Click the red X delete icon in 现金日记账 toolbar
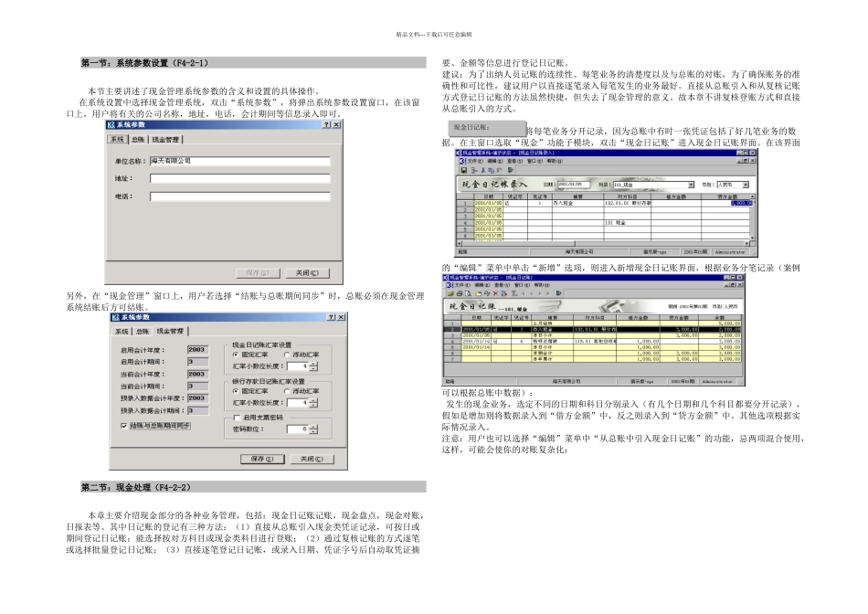 click(495, 293)
